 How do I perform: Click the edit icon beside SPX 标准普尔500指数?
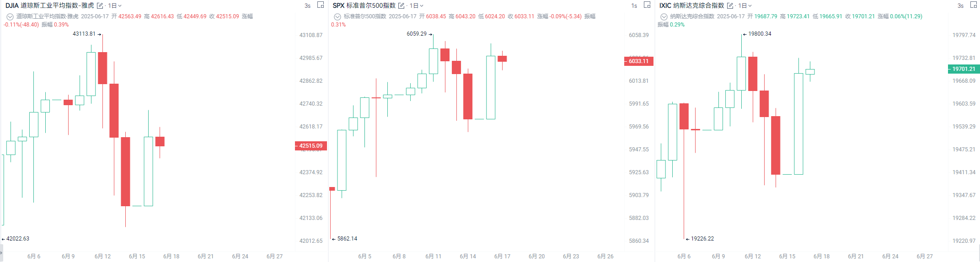pos(401,6)
